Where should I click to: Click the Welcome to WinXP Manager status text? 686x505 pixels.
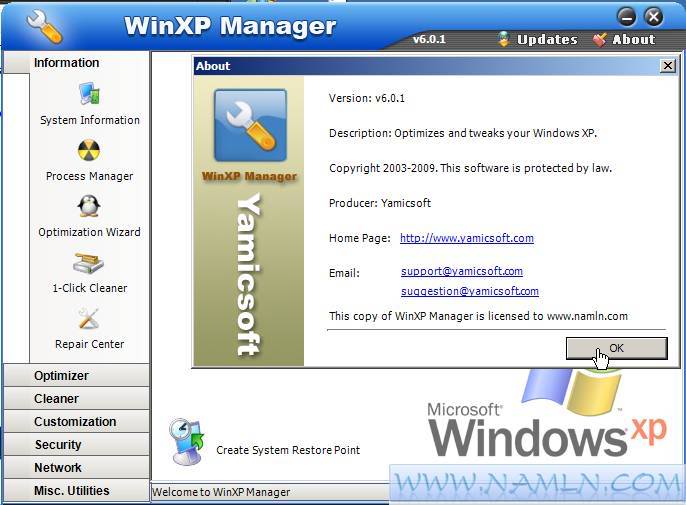(x=220, y=492)
